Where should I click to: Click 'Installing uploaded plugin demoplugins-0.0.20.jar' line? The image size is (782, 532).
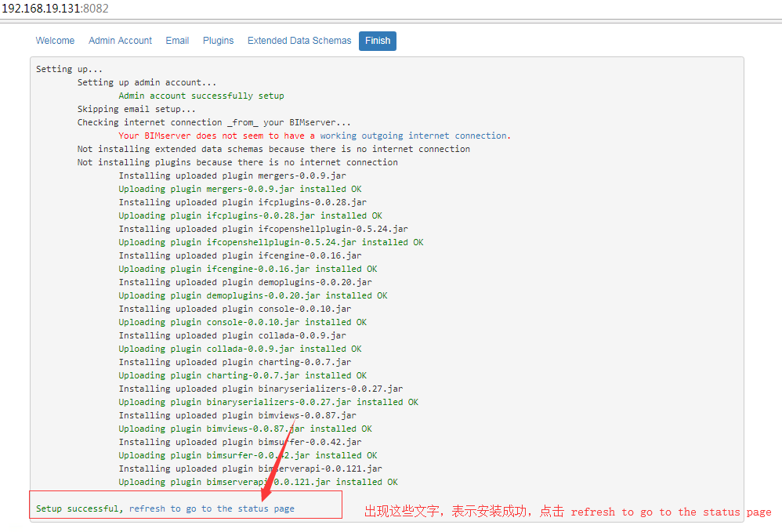pyautogui.click(x=245, y=282)
